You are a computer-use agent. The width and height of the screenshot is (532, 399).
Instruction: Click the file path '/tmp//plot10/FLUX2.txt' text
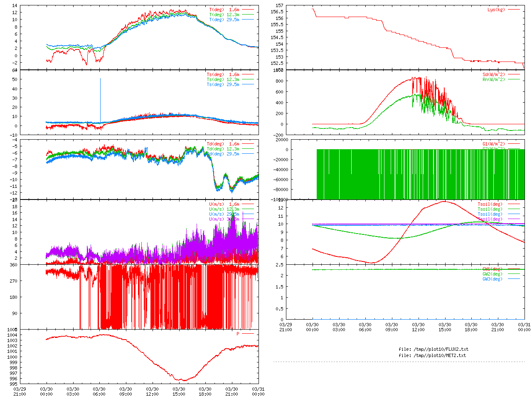click(441, 349)
